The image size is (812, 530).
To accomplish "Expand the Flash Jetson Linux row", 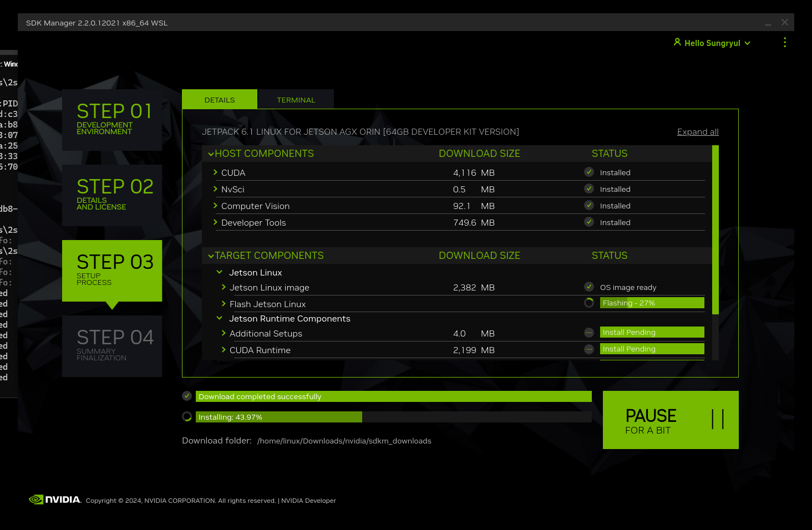I will pos(224,304).
